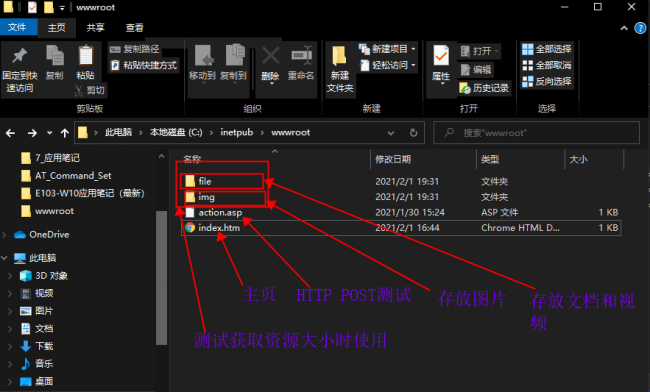Image resolution: width=650 pixels, height=392 pixels.
Task: Click the History (历史记录) button
Action: pos(484,88)
